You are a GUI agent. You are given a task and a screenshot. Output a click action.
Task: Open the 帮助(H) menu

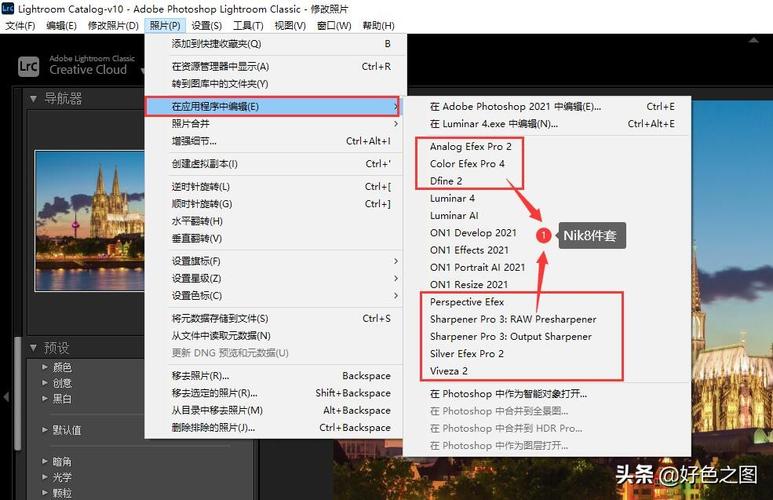pyautogui.click(x=378, y=26)
